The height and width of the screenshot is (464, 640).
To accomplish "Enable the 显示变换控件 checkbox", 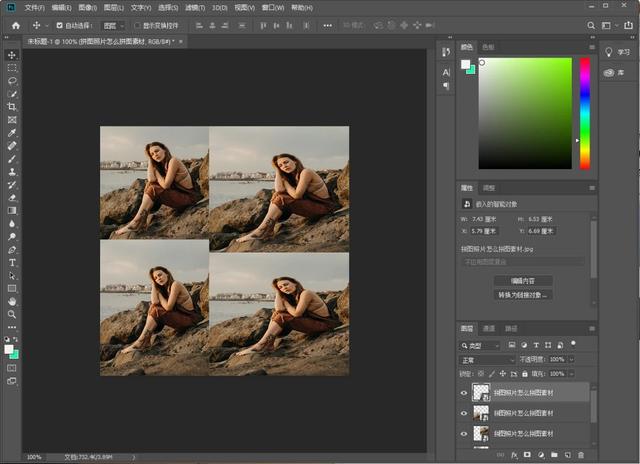I will pyautogui.click(x=138, y=25).
